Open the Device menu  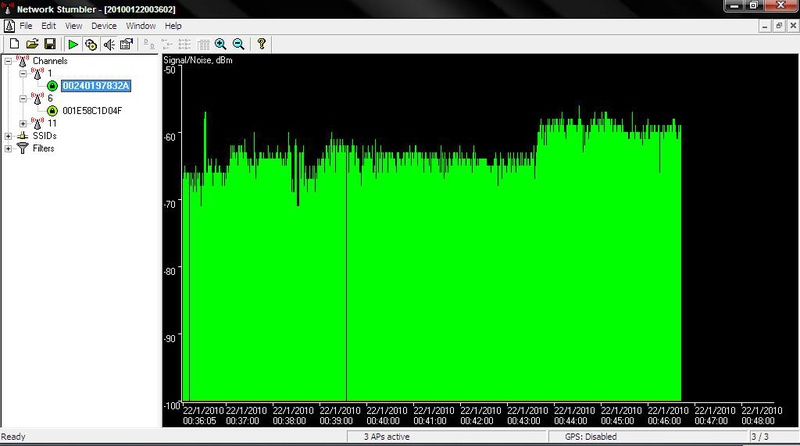103,25
